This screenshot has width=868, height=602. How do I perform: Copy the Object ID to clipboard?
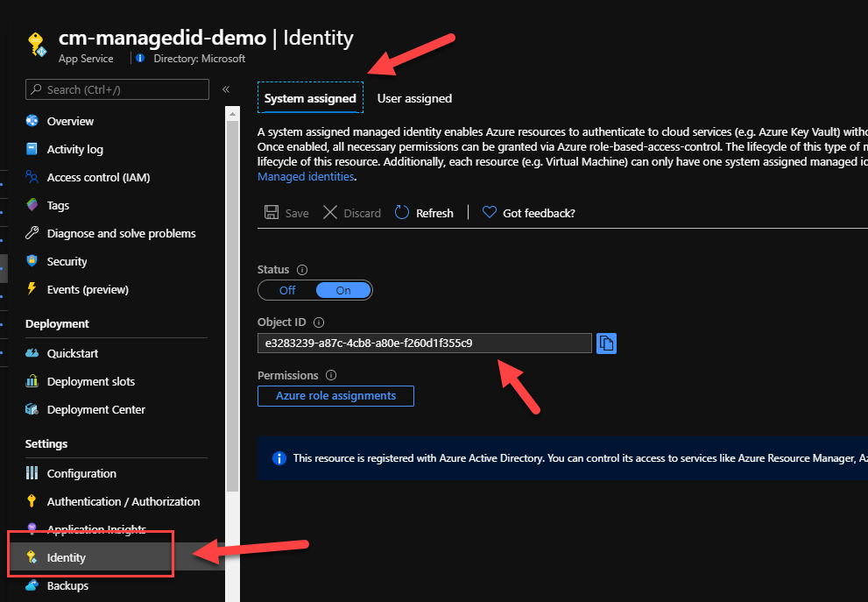(x=606, y=343)
